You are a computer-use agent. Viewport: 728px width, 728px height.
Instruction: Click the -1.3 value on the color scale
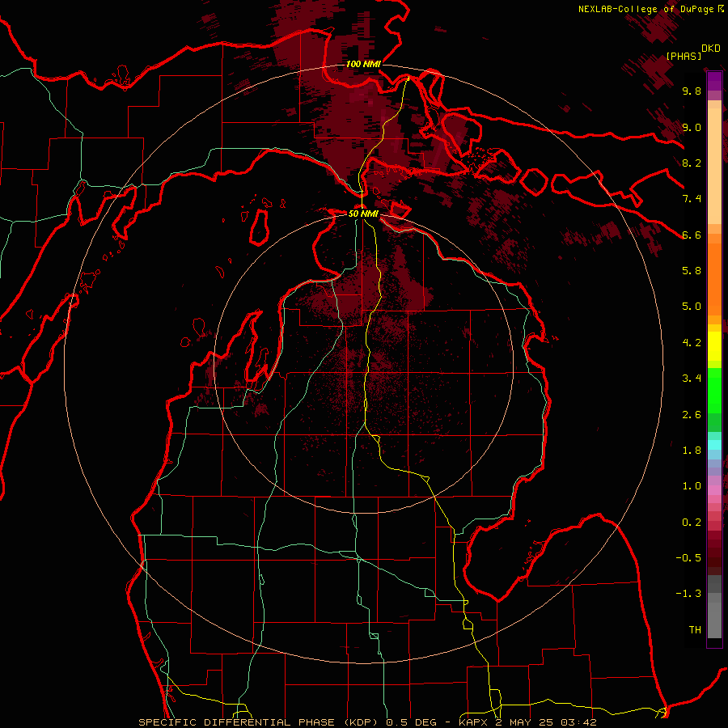[688, 594]
